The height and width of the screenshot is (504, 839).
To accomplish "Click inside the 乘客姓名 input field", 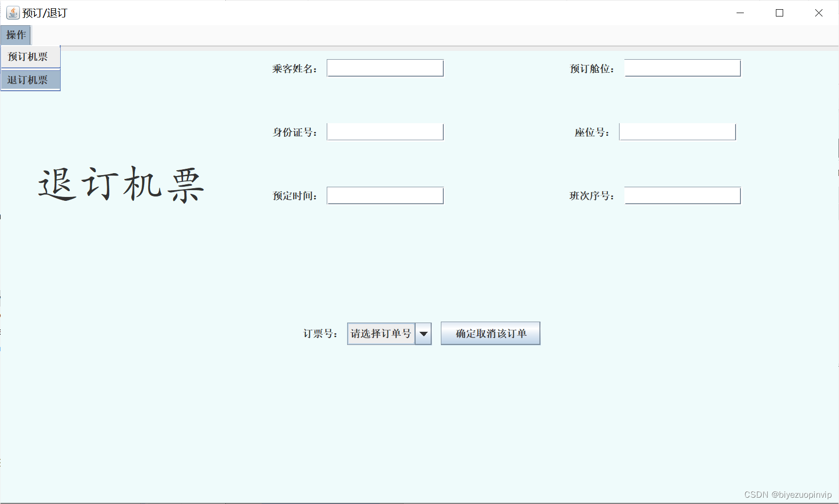I will click(x=385, y=68).
